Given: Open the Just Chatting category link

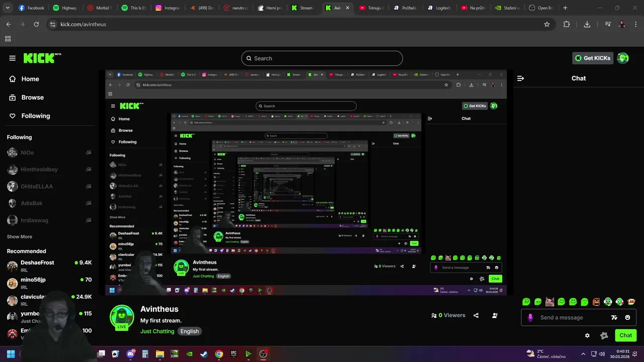Looking at the screenshot, I should [x=157, y=331].
